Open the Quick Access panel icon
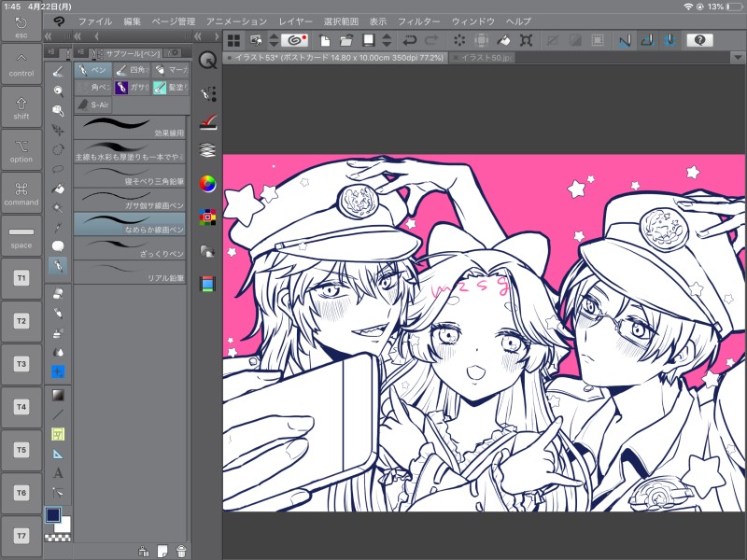Image resolution: width=747 pixels, height=560 pixels. (208, 60)
